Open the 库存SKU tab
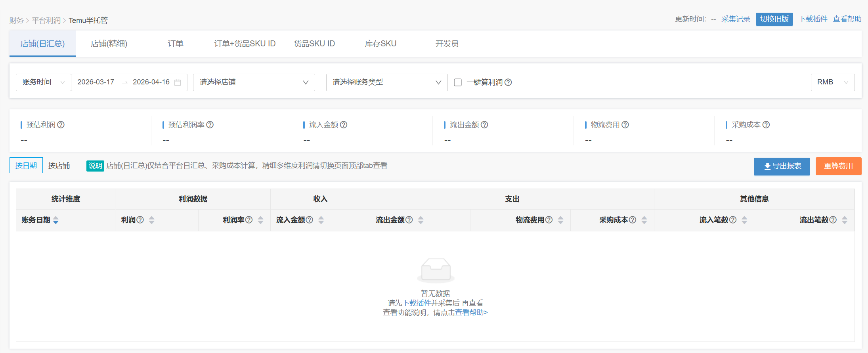 (x=380, y=44)
